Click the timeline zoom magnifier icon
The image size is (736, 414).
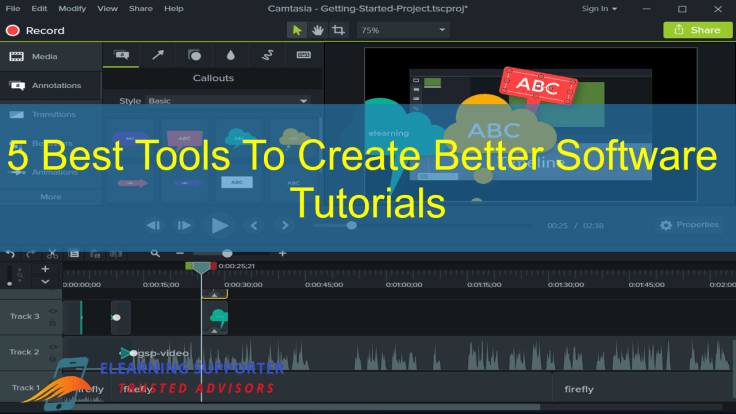click(x=155, y=254)
